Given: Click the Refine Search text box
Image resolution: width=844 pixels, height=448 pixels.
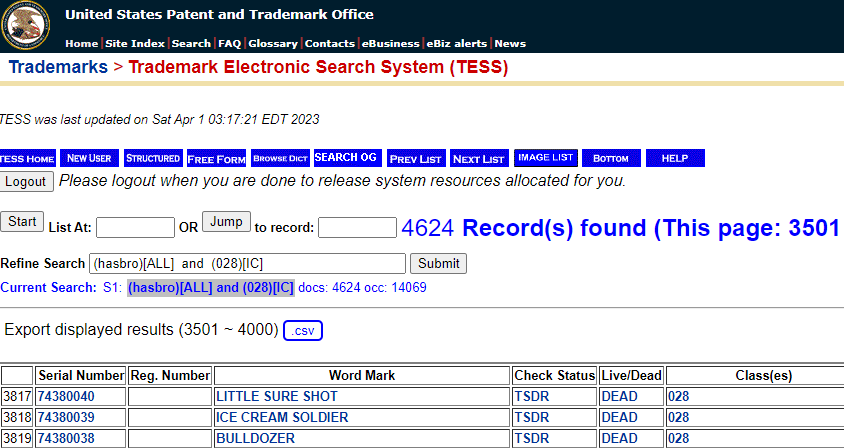Looking at the screenshot, I should [x=247, y=264].
